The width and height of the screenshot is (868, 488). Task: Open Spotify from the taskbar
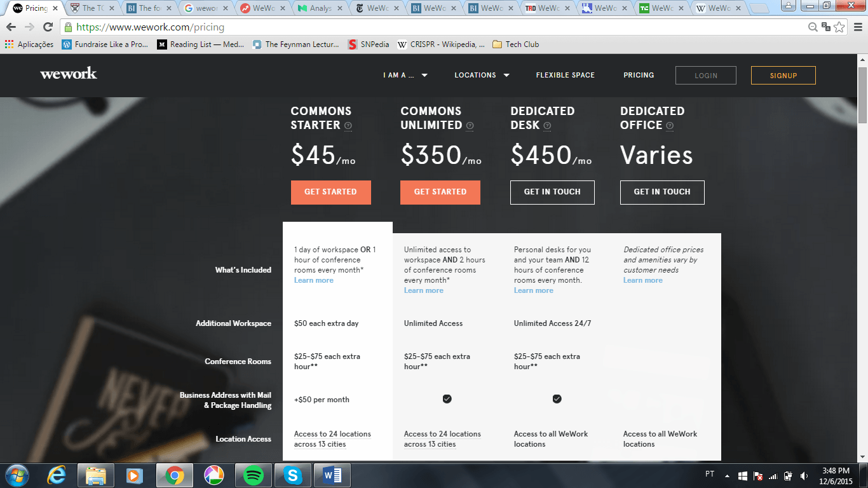254,475
